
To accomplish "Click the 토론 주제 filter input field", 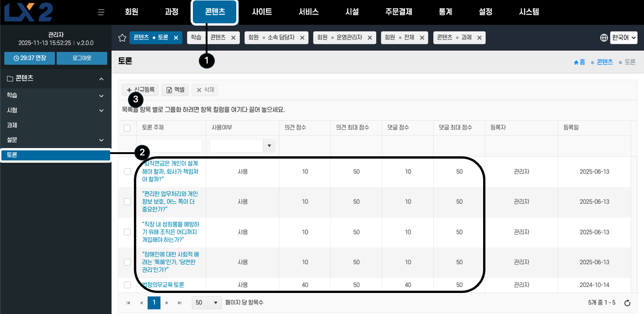I will click(171, 146).
